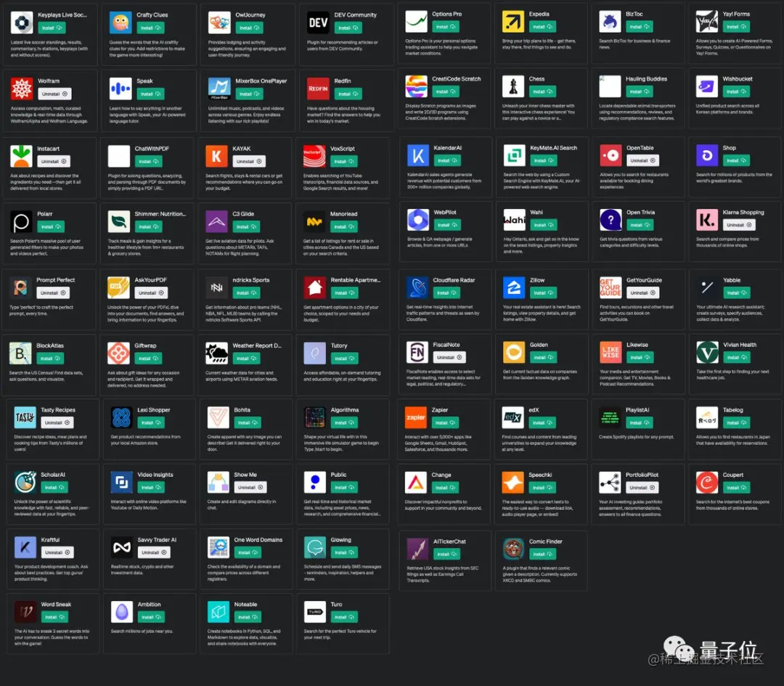Click the PortfolioPilot icon
The image size is (784, 686).
tap(610, 483)
